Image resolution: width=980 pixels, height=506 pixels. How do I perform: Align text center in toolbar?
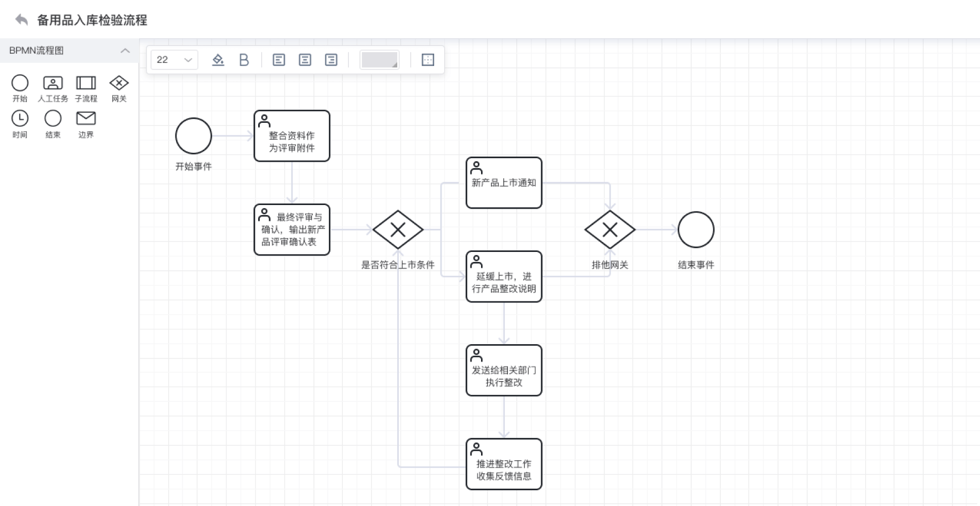click(305, 60)
